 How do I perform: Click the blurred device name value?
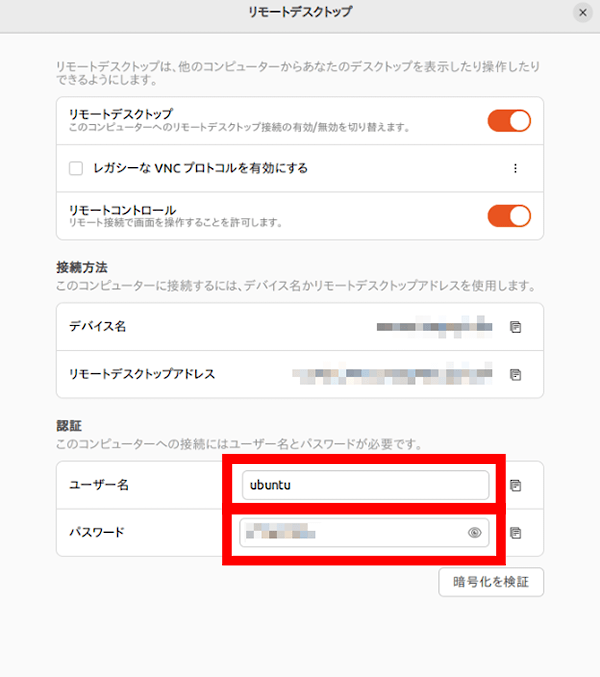435,327
